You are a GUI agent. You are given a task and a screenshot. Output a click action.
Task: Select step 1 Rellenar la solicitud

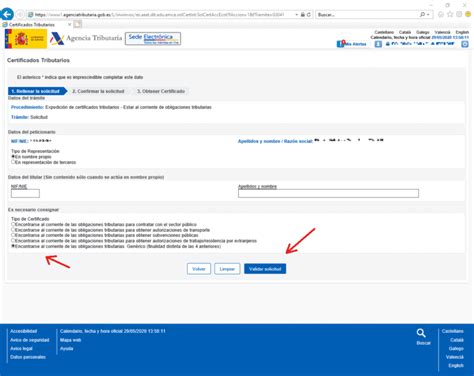point(36,91)
